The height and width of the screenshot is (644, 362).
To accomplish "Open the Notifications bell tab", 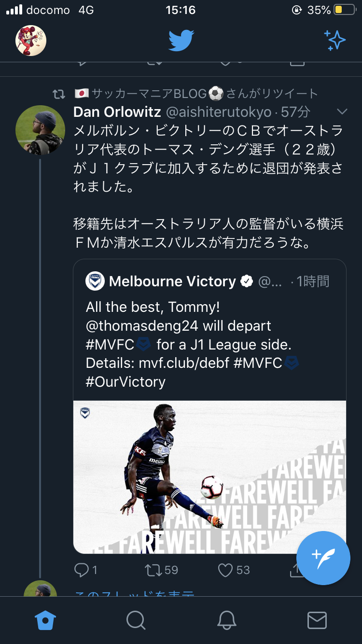I will [226, 620].
